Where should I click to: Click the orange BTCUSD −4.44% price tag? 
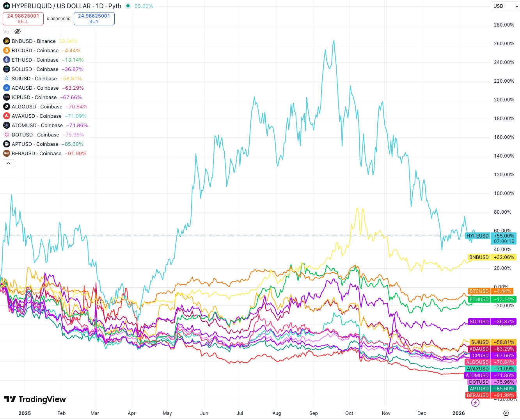tap(490, 291)
